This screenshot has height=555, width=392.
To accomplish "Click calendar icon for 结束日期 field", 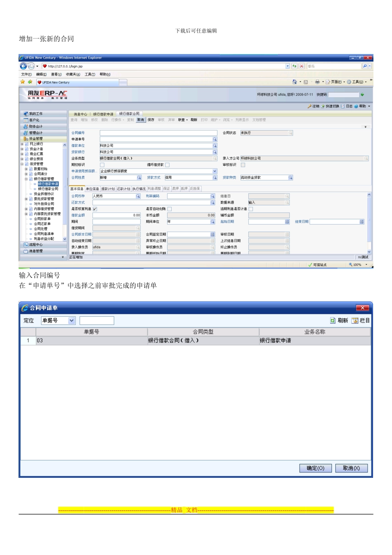I will [361, 222].
